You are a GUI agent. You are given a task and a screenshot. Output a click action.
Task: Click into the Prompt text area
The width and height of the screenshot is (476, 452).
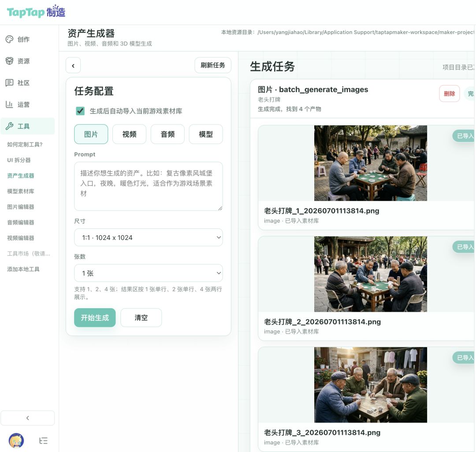(149, 186)
